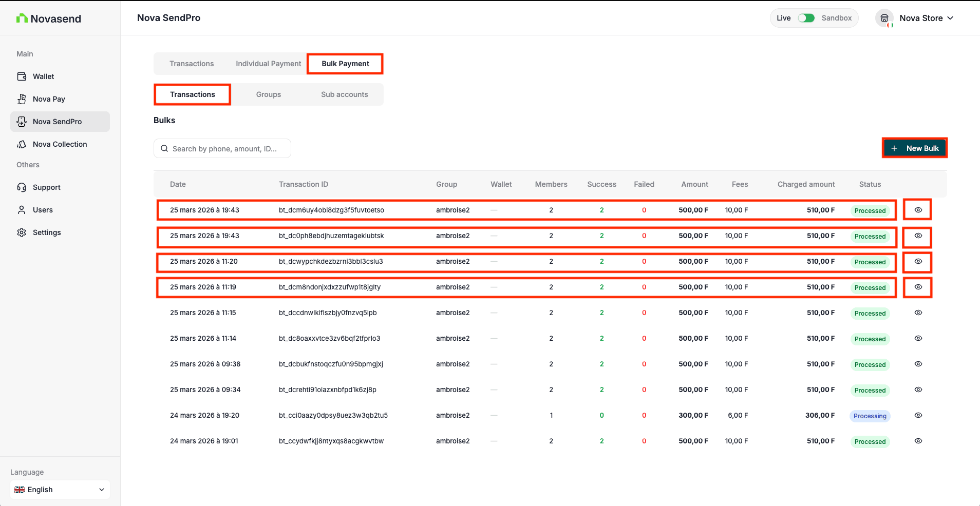The image size is (980, 506).
Task: View details of bulk bt_dcm6uy4obl8dzg3f5fuvtoetso
Action: 918,210
